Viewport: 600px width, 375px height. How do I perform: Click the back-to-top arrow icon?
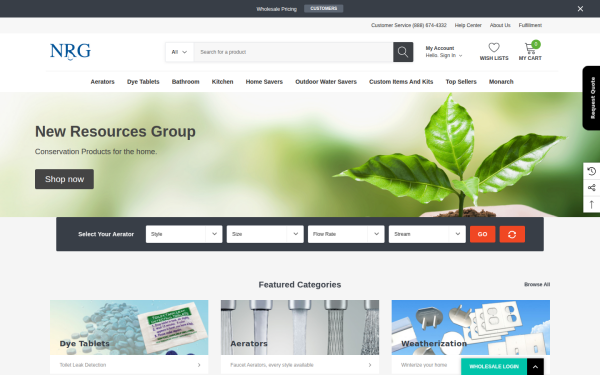point(592,204)
